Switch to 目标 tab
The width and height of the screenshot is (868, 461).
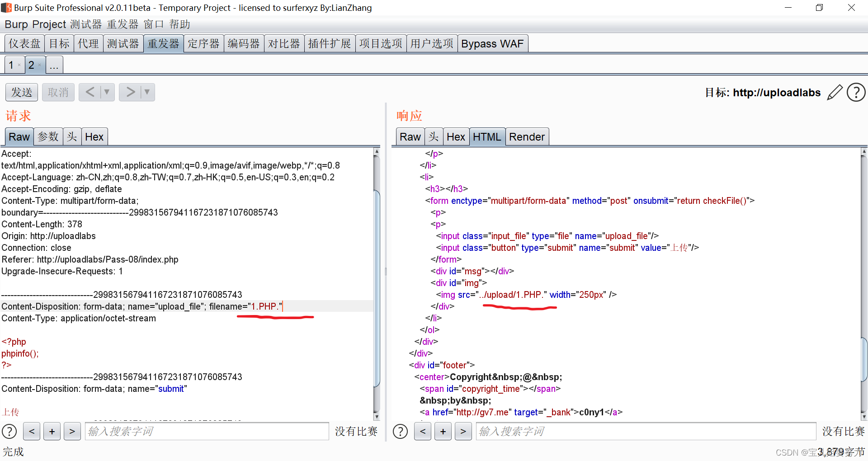pyautogui.click(x=59, y=44)
